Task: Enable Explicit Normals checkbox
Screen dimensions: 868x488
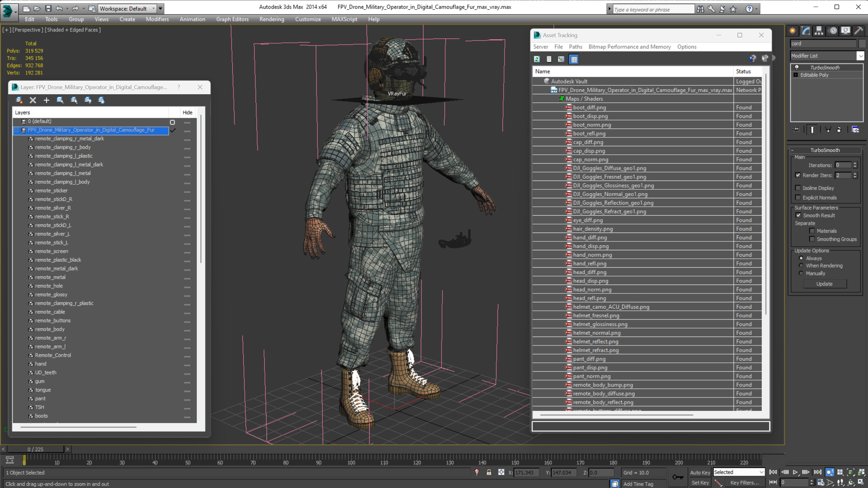Action: 798,197
